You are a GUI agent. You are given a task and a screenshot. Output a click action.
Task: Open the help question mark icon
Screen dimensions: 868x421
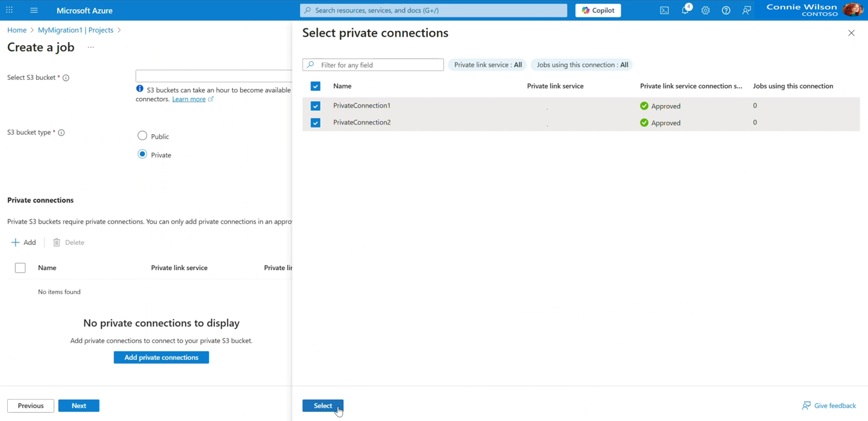click(726, 10)
